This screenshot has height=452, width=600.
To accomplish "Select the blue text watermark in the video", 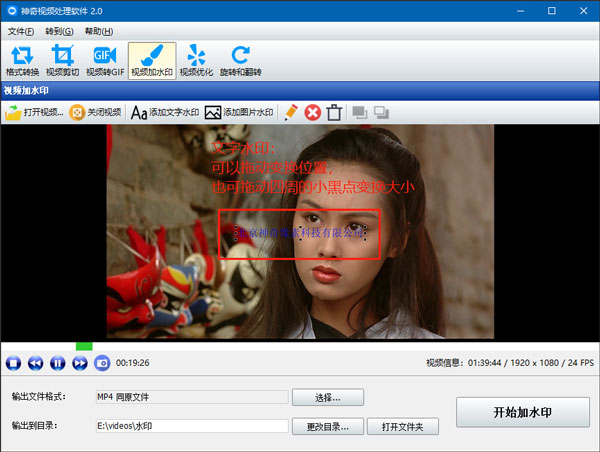I will click(x=300, y=233).
